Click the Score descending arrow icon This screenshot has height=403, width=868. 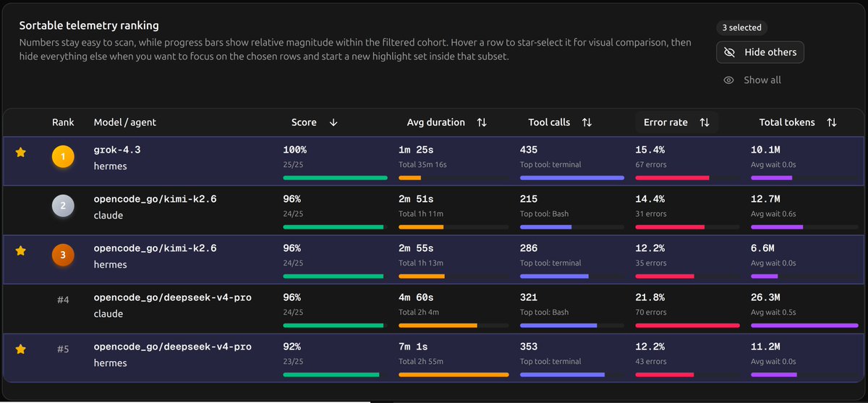[333, 122]
